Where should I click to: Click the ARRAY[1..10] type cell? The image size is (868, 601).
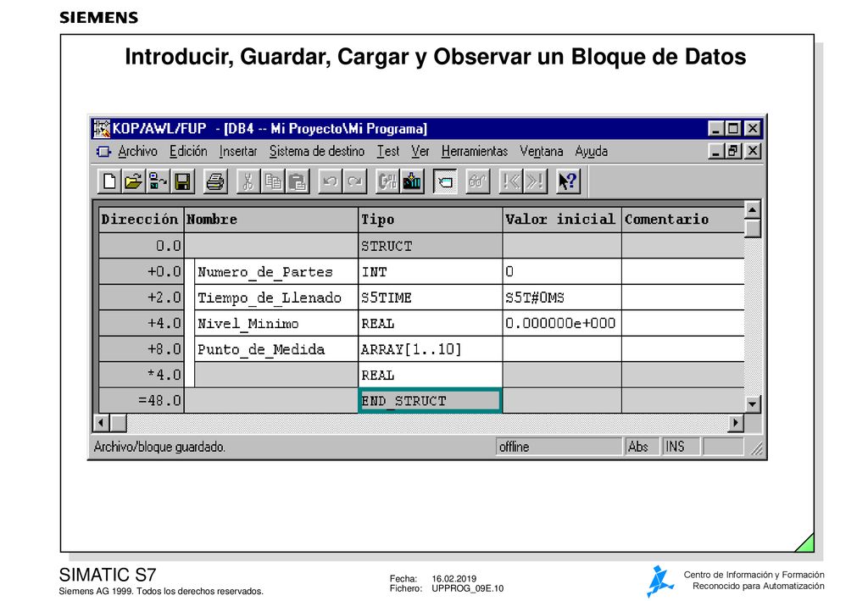coord(430,349)
